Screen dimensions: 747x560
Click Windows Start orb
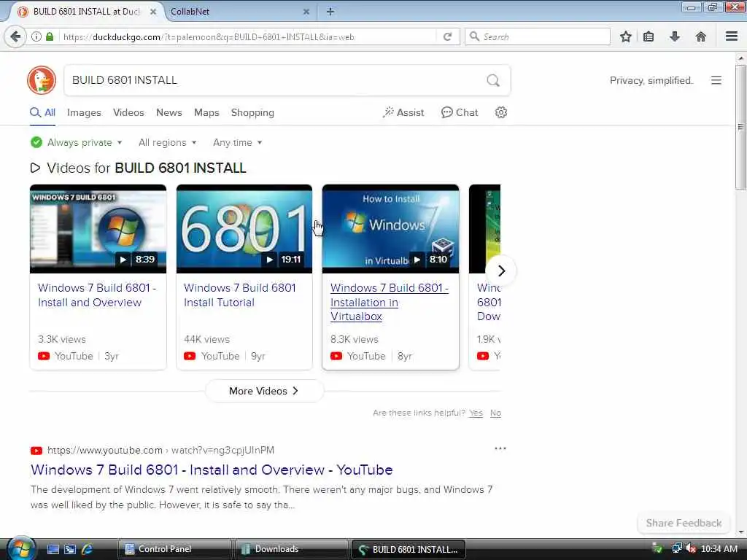(x=21, y=548)
